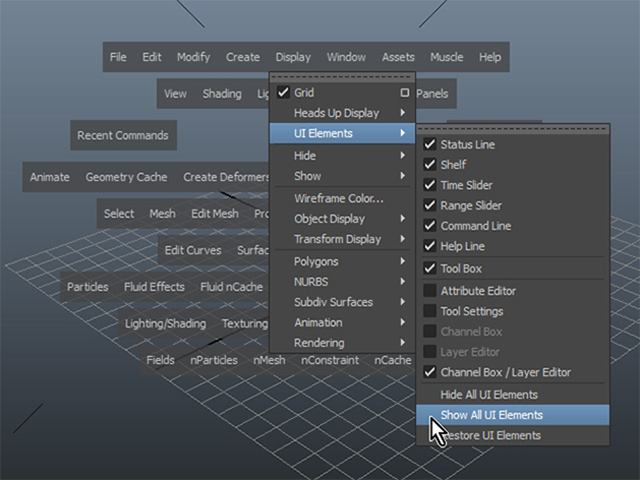The width and height of the screenshot is (640, 480).
Task: Toggle Tool Box checkbox
Action: tap(429, 268)
